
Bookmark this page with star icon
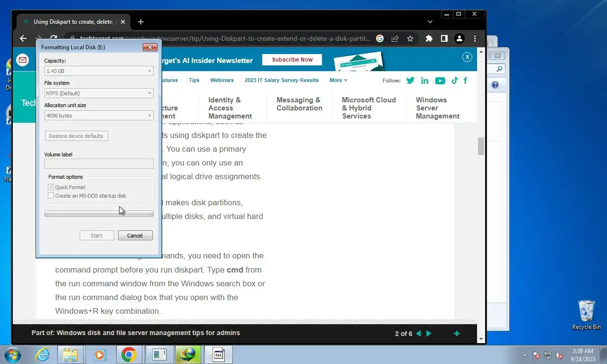[410, 39]
